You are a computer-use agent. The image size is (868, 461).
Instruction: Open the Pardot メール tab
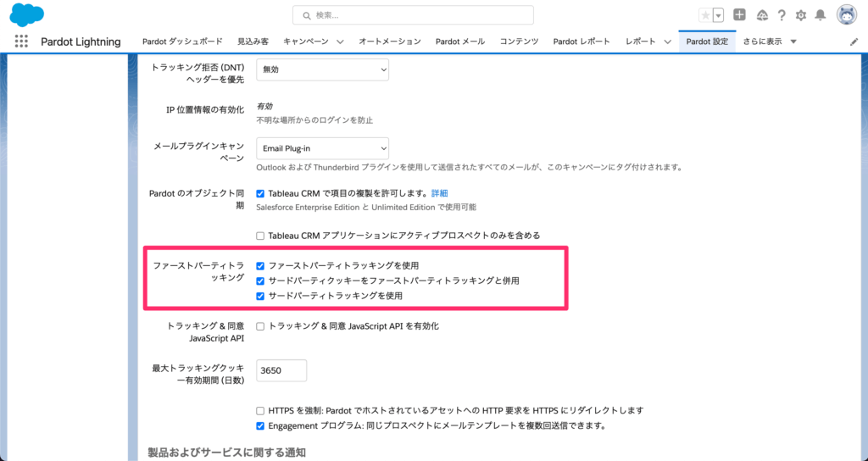[460, 42]
